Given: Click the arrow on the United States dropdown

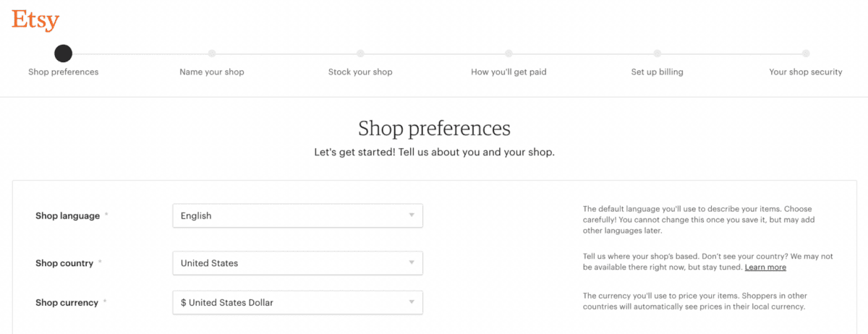Looking at the screenshot, I should click(412, 263).
